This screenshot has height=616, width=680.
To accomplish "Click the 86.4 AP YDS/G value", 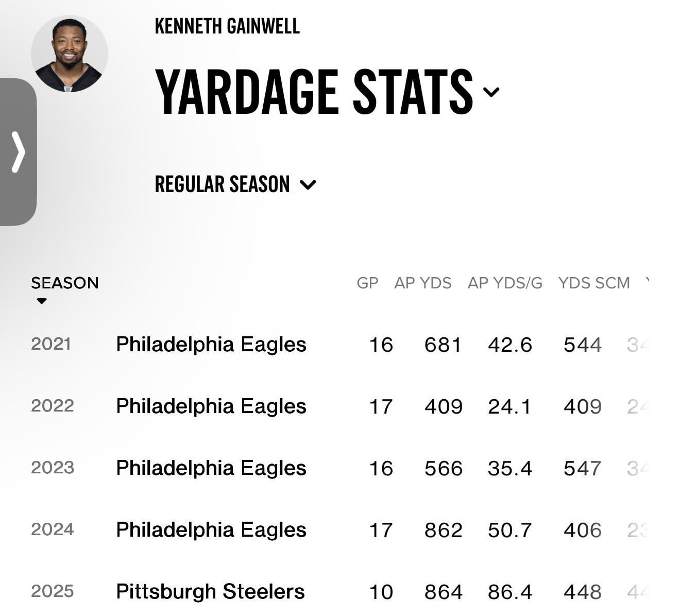I will pos(509,592).
